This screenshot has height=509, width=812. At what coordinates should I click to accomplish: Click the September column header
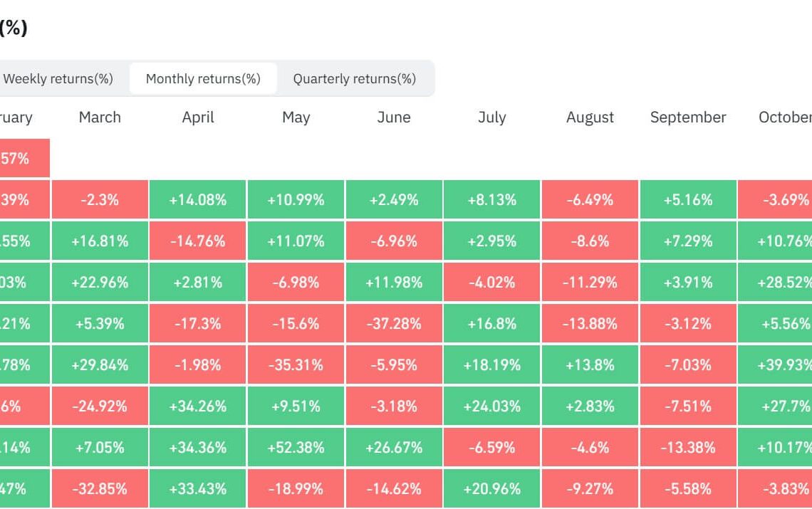point(688,117)
